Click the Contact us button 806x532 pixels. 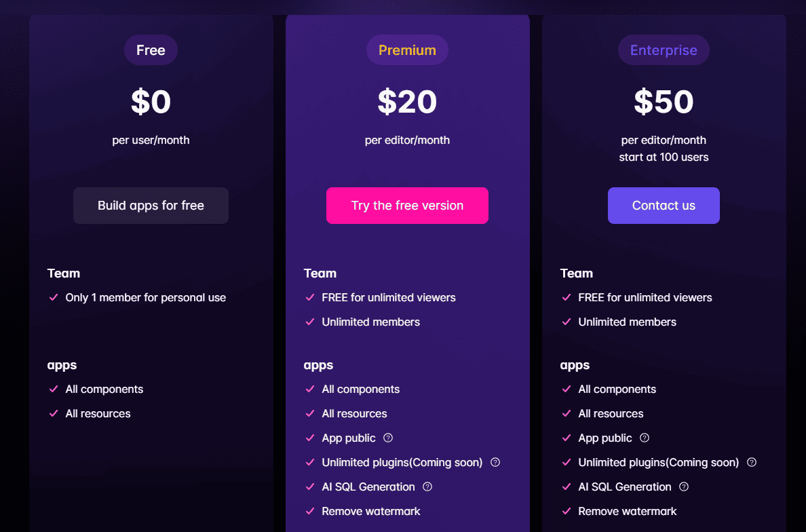[x=664, y=205]
